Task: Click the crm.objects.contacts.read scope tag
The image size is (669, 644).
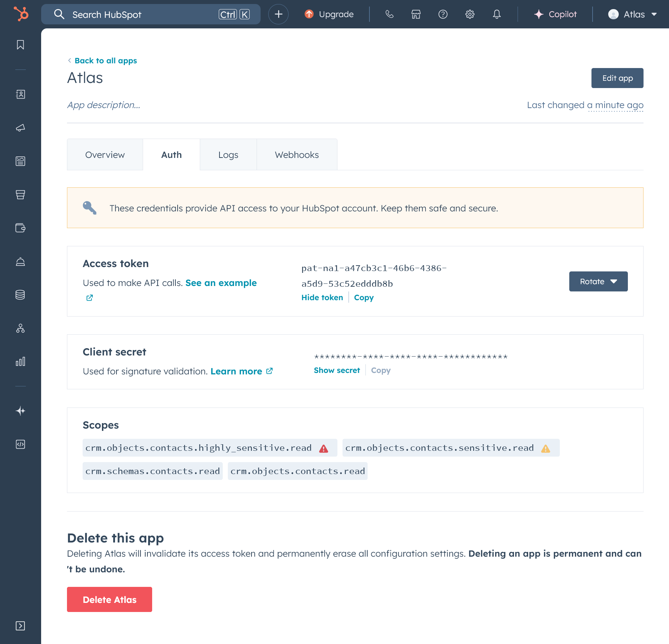Action: (298, 471)
